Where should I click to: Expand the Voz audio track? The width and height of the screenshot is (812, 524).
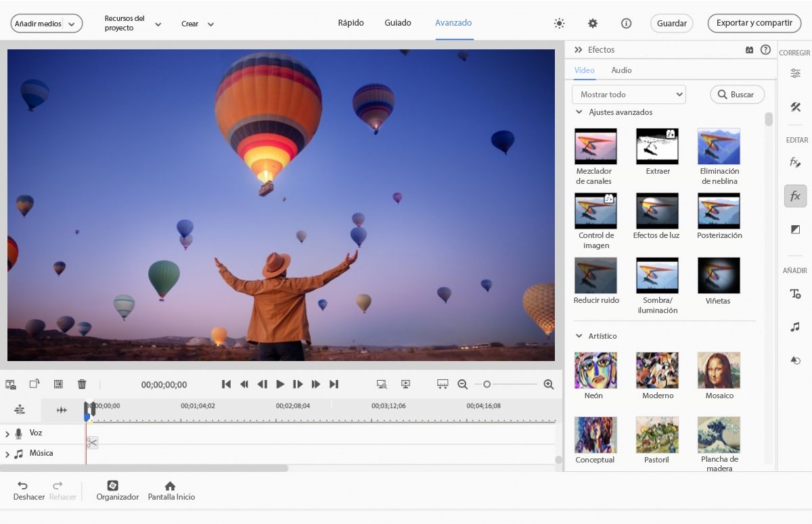pyautogui.click(x=7, y=434)
